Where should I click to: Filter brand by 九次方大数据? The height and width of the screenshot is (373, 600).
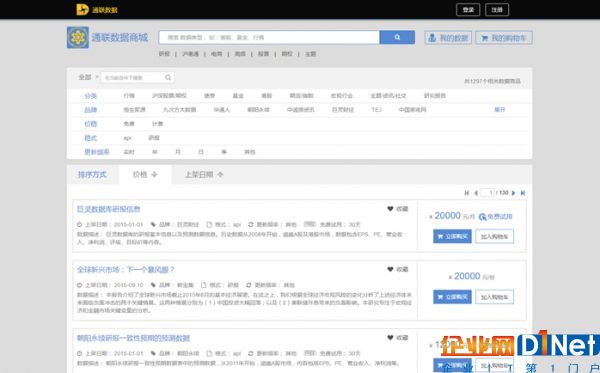[179, 110]
